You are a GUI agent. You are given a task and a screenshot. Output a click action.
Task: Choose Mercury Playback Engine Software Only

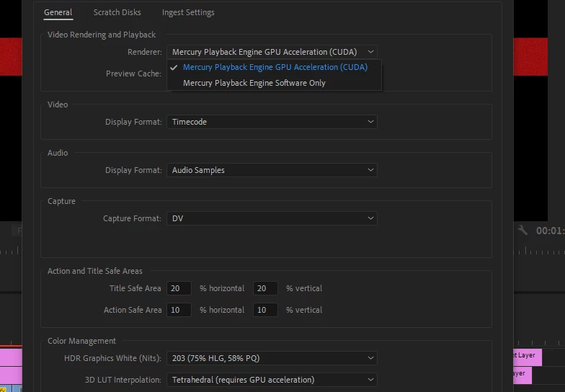(275, 83)
